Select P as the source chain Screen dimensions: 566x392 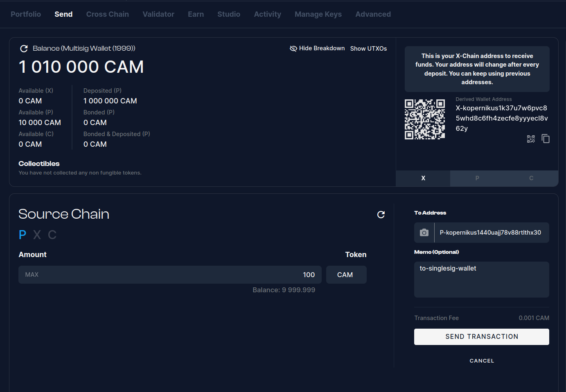click(x=23, y=235)
